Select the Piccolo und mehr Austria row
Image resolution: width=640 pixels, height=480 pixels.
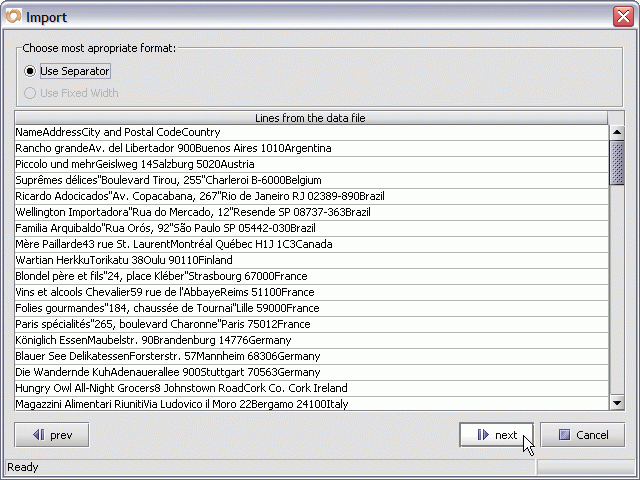point(311,164)
